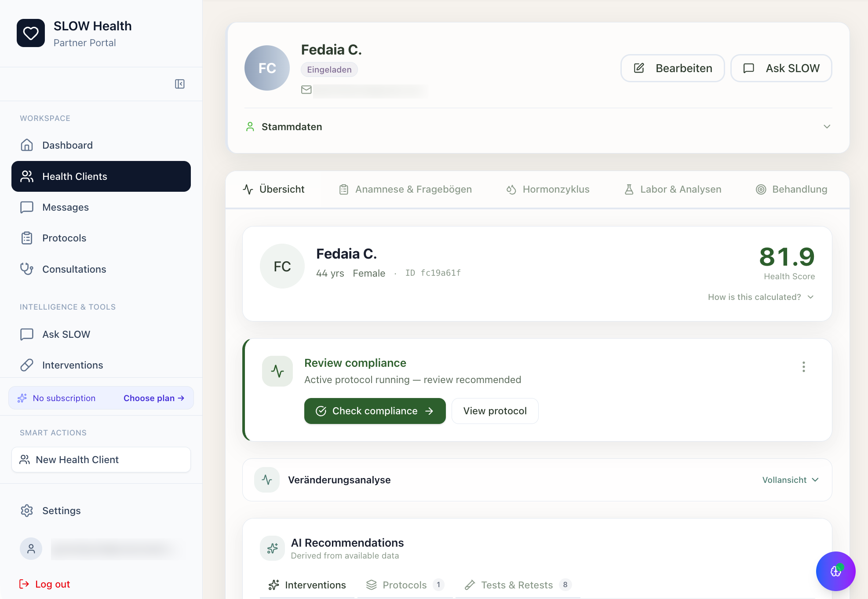Click the email envelope icon

point(306,90)
